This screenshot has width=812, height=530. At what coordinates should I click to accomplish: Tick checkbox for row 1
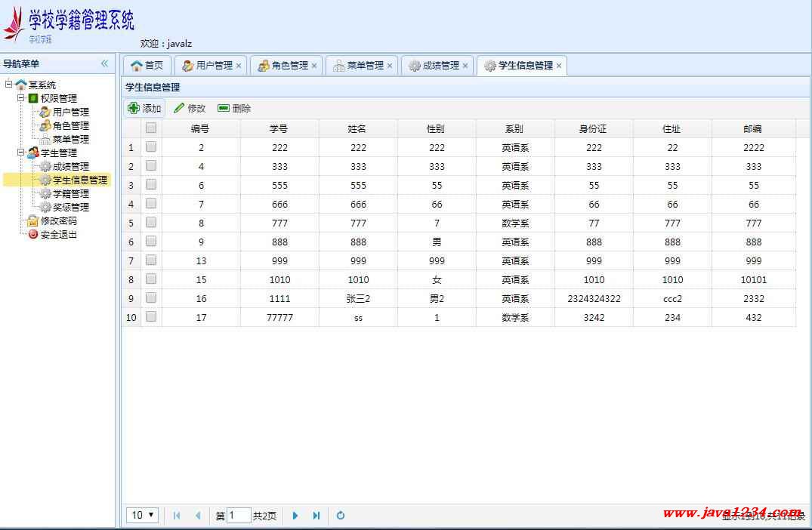tap(151, 147)
